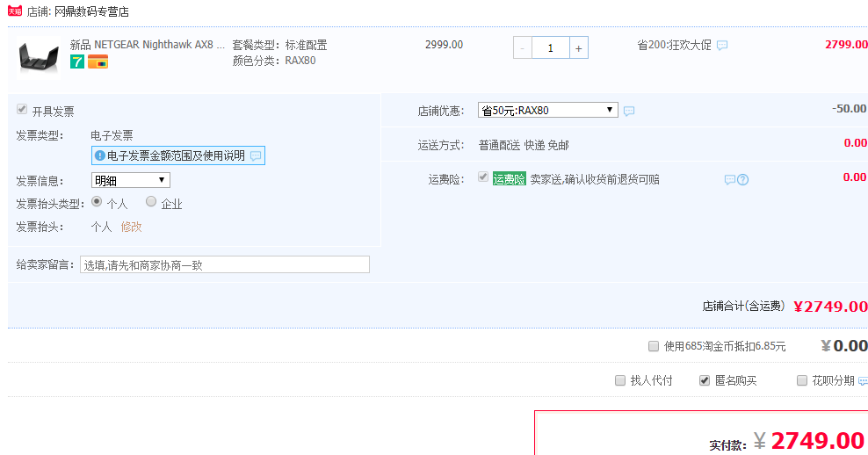Open 电子发票金额范围及使用说明 notice
This screenshot has width=868, height=455.
[x=177, y=155]
